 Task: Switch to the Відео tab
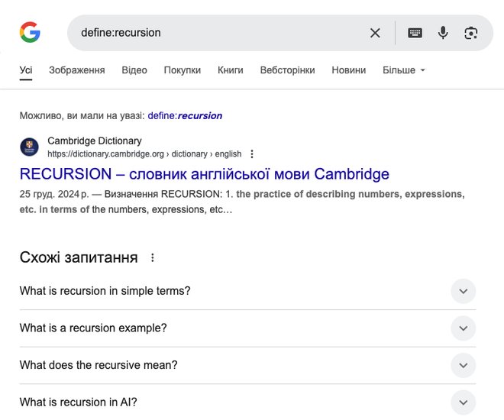tap(134, 70)
